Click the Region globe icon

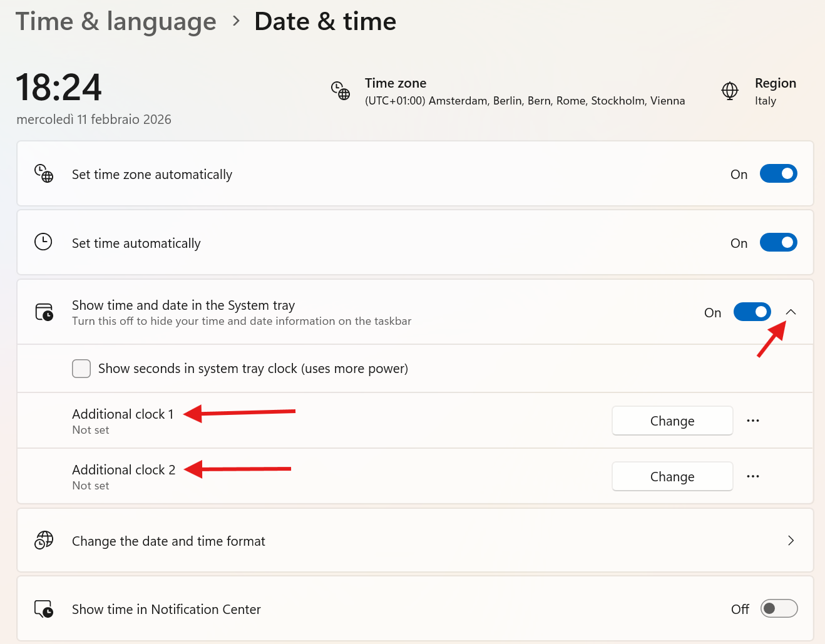click(x=730, y=91)
